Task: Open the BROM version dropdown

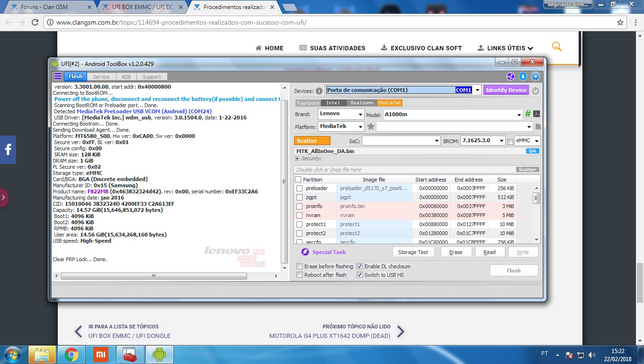Action: (501, 141)
